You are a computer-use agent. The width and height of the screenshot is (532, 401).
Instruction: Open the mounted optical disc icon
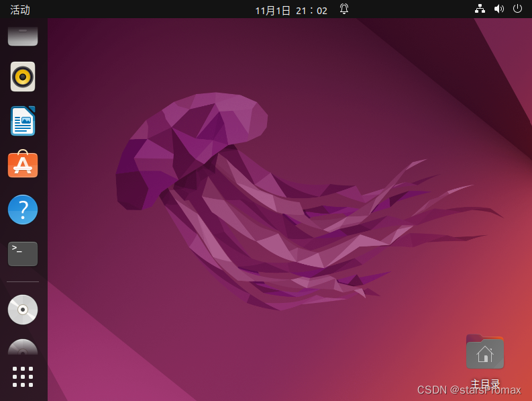click(23, 310)
